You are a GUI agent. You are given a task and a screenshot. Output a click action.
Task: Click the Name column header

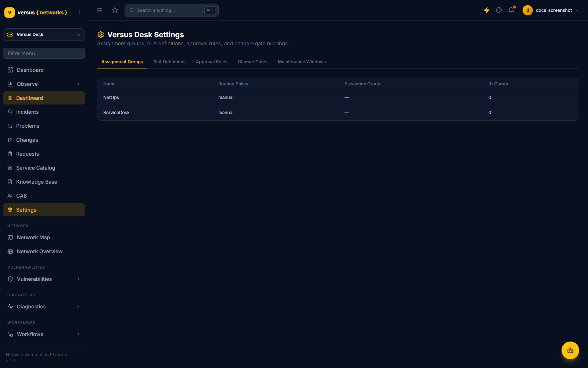click(110, 84)
